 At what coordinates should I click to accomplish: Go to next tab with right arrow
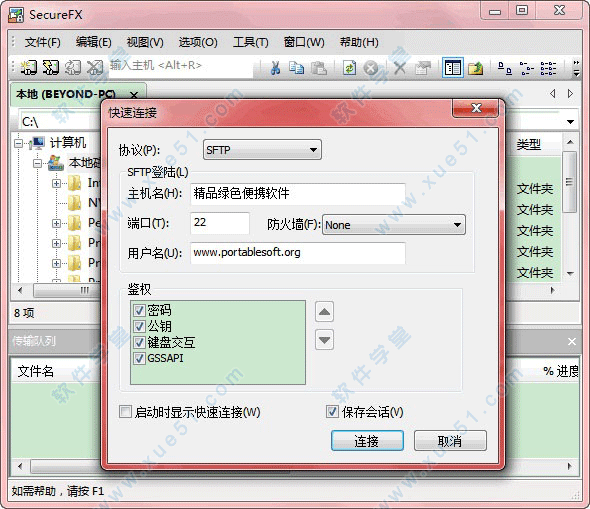tap(570, 93)
